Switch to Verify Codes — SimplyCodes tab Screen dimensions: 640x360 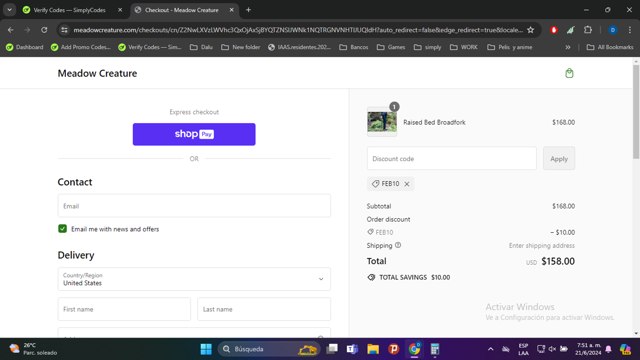[69, 10]
